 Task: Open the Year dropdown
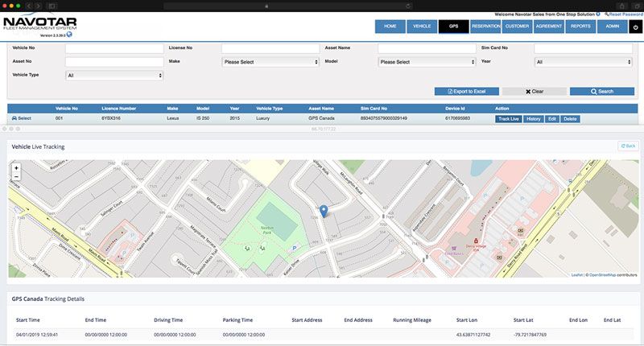[x=583, y=62]
